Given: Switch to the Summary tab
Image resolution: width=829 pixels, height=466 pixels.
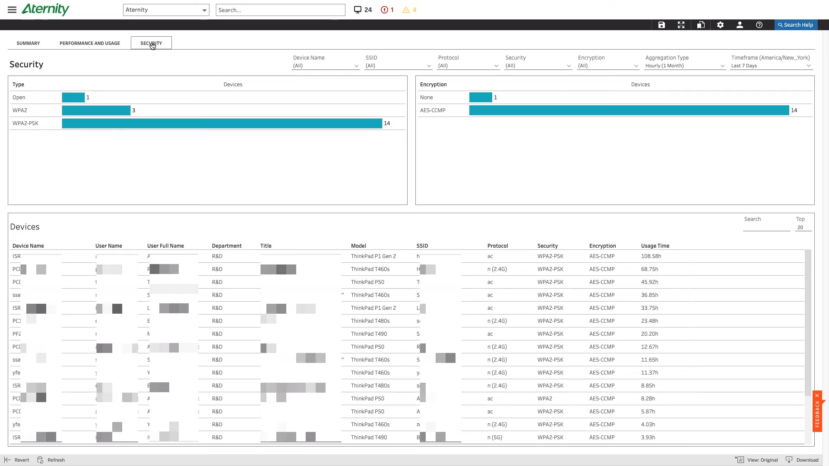Looking at the screenshot, I should pyautogui.click(x=28, y=43).
